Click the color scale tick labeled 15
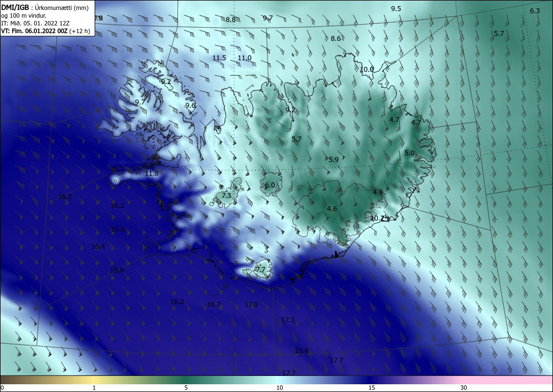 tap(372, 388)
